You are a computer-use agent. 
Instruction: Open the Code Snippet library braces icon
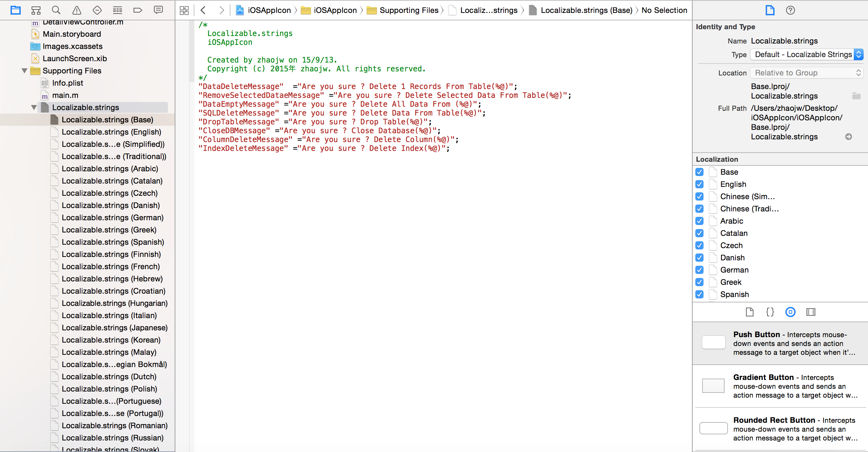(x=770, y=312)
